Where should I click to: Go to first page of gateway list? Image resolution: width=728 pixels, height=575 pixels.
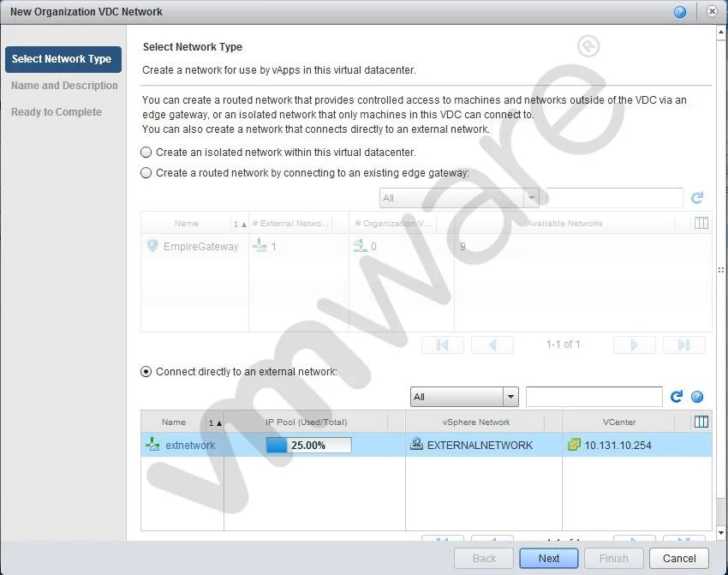[443, 344]
